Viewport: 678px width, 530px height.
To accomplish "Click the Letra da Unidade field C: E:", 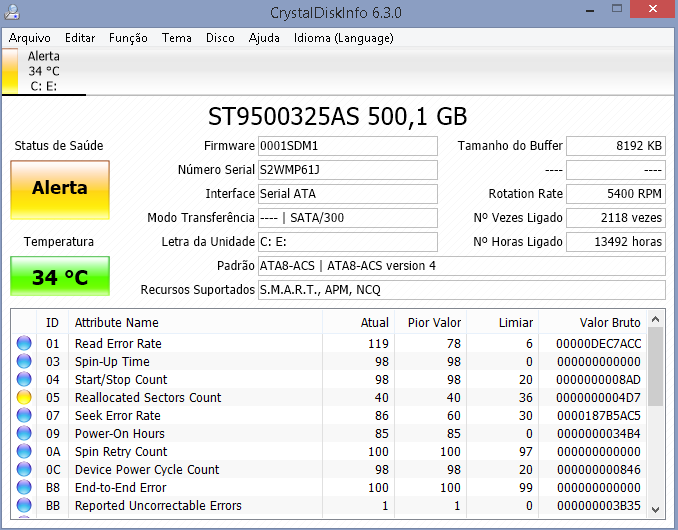I will [x=348, y=242].
